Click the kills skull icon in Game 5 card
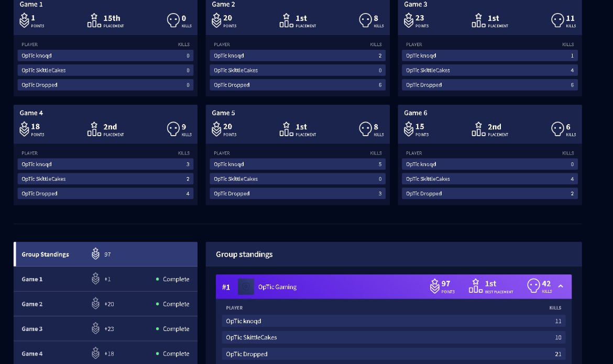 [366, 129]
